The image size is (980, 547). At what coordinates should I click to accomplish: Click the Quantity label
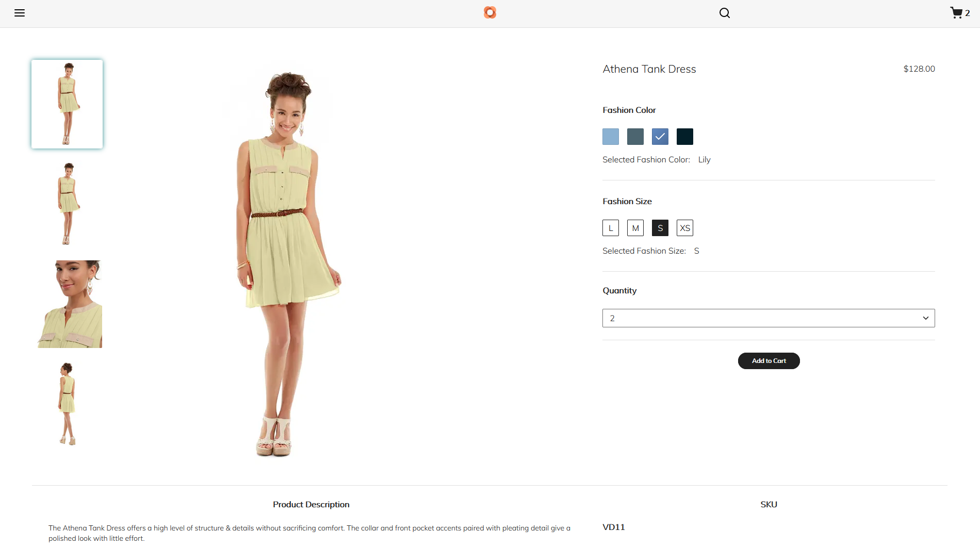pos(619,291)
